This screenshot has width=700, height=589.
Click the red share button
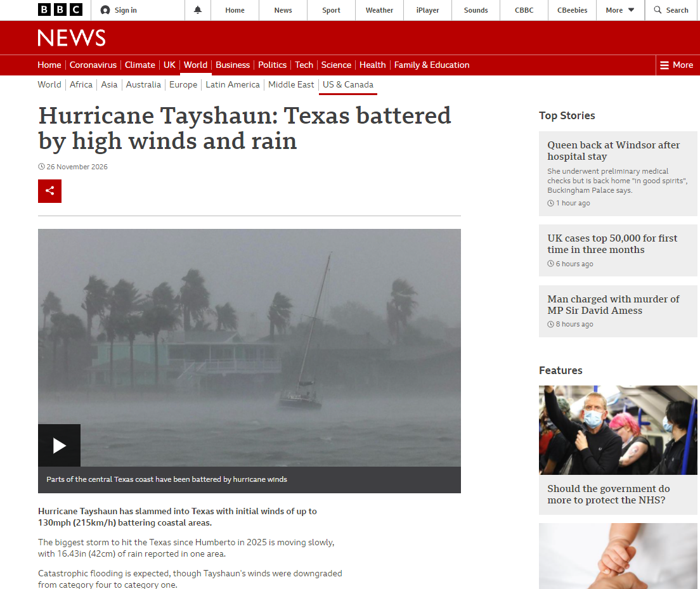[49, 191]
